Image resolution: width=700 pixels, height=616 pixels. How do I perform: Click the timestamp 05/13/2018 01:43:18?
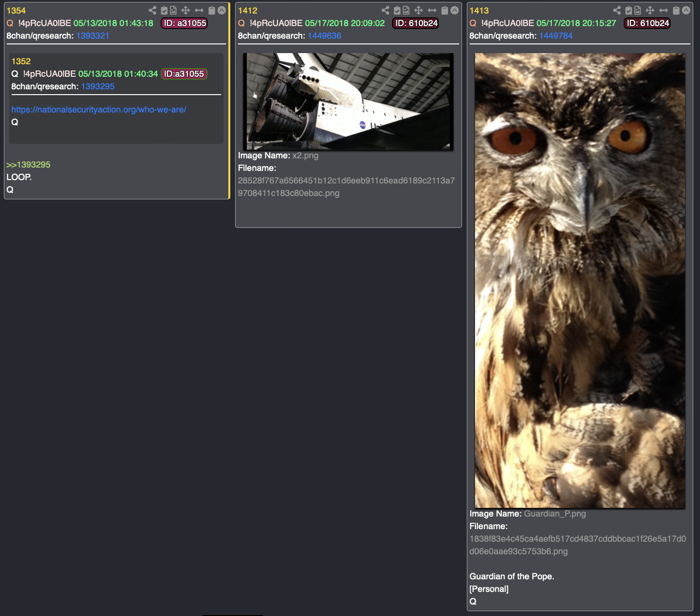[113, 23]
